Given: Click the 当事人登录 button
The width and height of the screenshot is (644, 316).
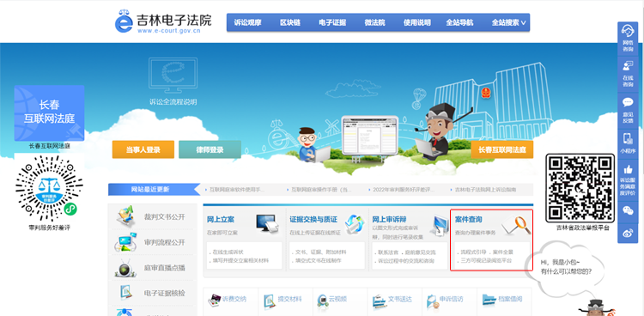Looking at the screenshot, I should 143,149.
